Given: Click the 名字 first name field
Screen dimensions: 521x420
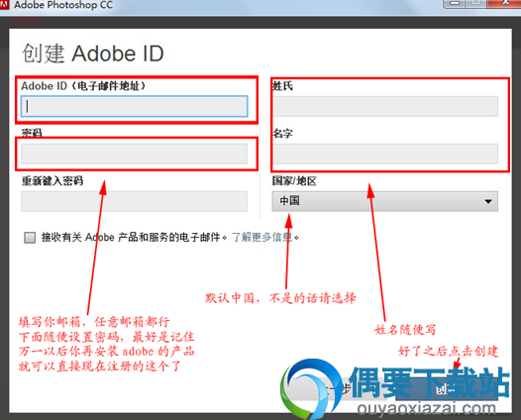Looking at the screenshot, I should pos(385,154).
